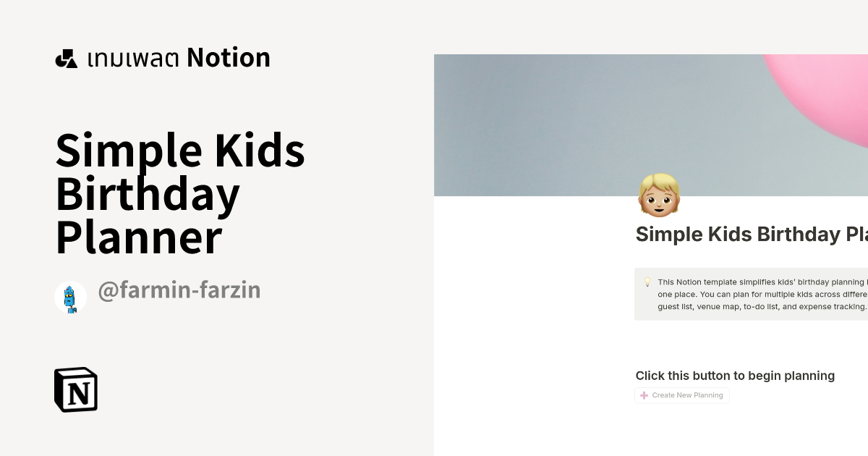Click the white circle around the author avatar
The image size is (868, 456).
click(70, 297)
